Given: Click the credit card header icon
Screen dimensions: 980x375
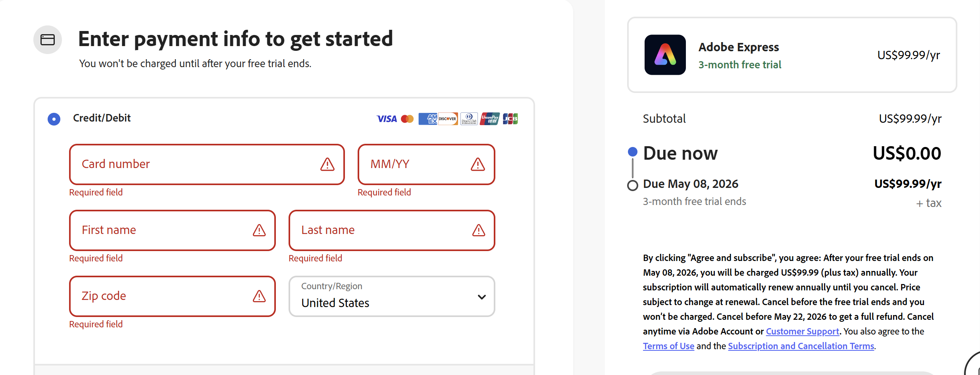Looking at the screenshot, I should pyautogui.click(x=48, y=40).
